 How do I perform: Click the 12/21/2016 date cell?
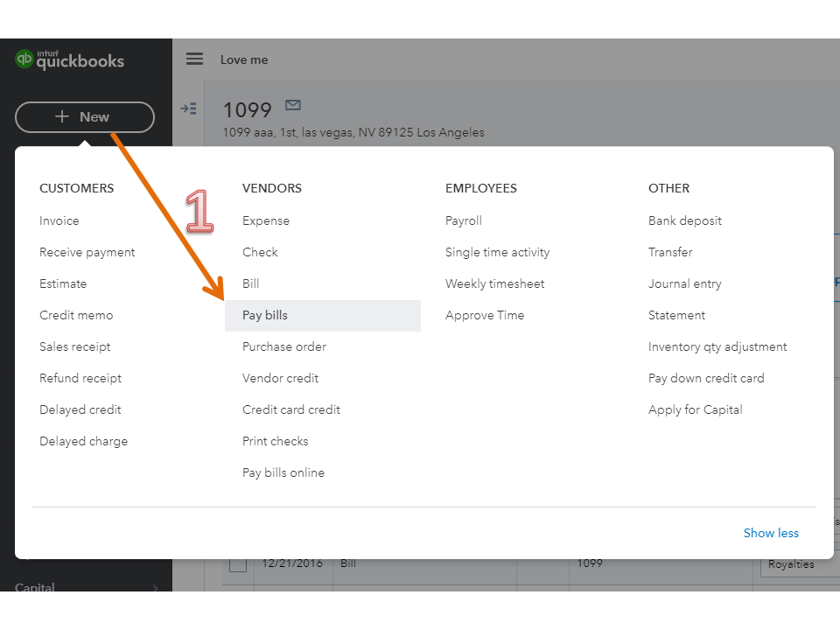click(292, 563)
